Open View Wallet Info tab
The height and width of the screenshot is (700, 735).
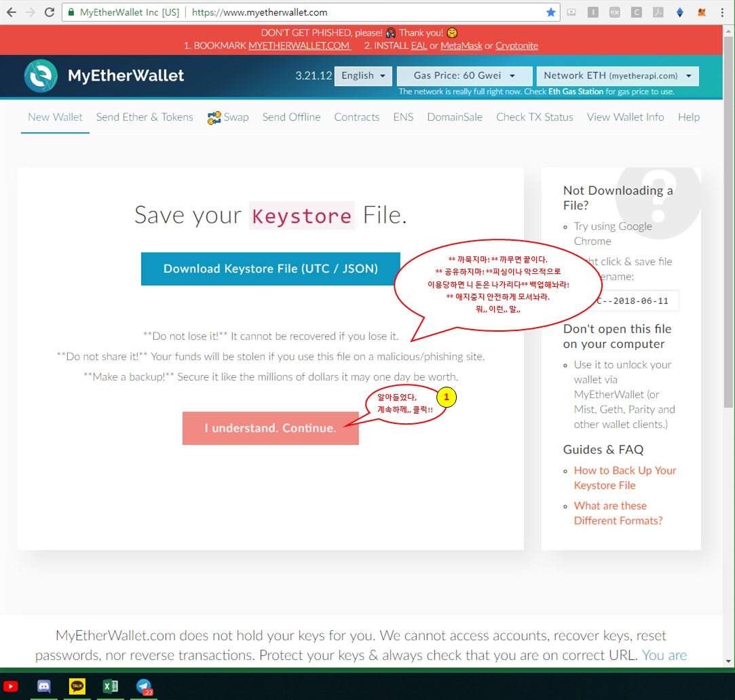click(x=625, y=117)
